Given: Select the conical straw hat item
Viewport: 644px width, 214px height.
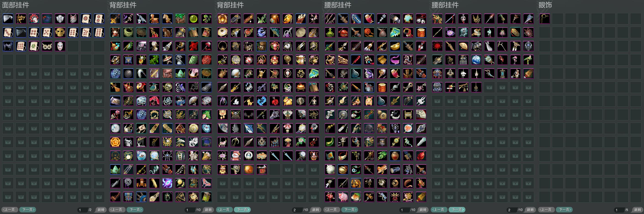Looking at the screenshot, I should click(301, 32).
